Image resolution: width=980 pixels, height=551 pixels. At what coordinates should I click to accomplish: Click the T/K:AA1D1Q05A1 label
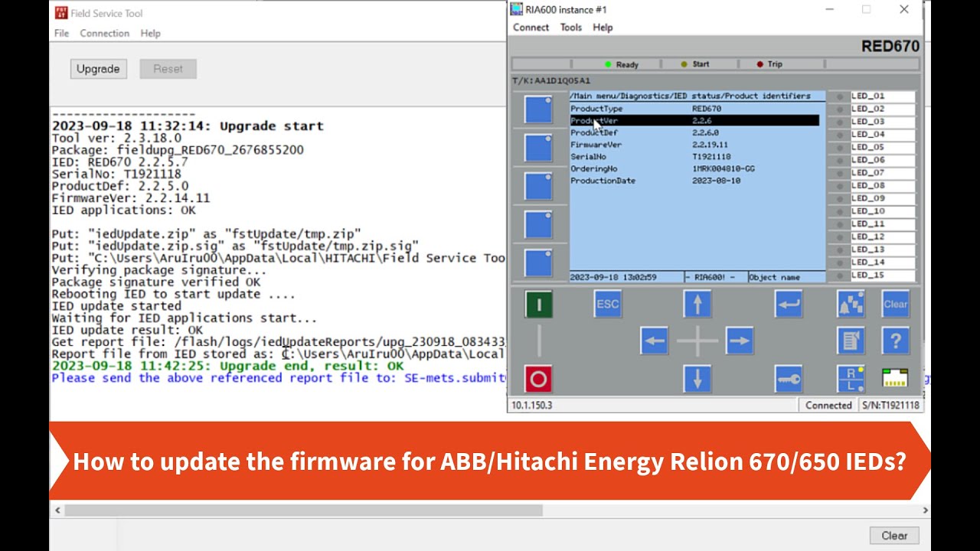tap(551, 80)
